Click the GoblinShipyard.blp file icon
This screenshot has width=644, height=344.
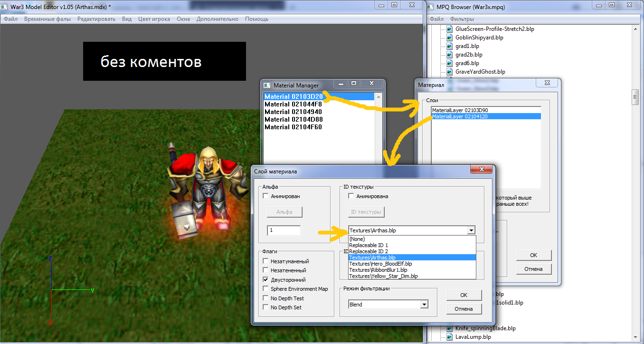point(450,38)
